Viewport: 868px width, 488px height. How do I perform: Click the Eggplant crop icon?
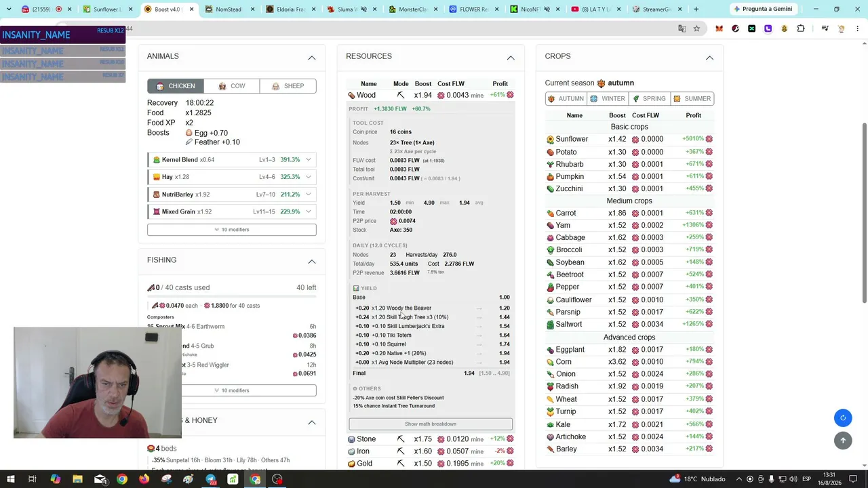[550, 350]
